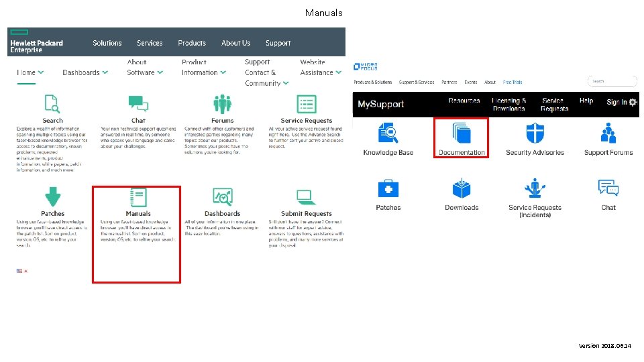Open the Downloads box icon in MySupport
This screenshot has width=644, height=362.
click(x=462, y=188)
